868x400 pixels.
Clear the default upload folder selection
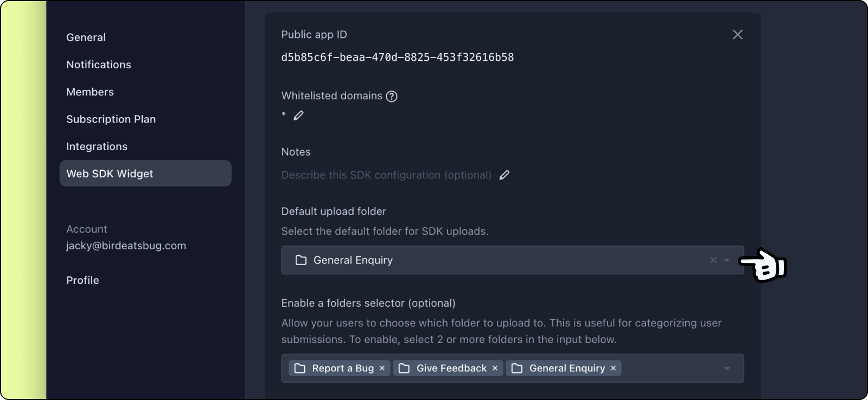tap(713, 260)
